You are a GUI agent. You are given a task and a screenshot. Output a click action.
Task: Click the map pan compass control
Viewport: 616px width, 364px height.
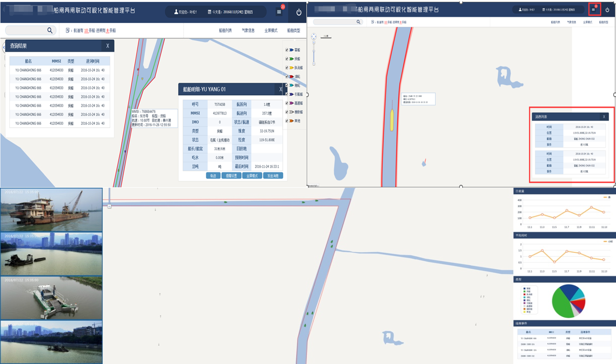tap(313, 36)
